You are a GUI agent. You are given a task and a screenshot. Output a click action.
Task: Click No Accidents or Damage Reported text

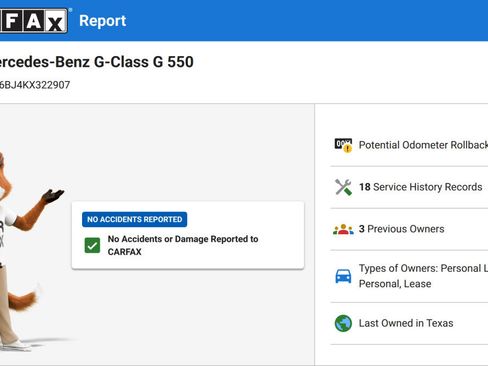183,245
